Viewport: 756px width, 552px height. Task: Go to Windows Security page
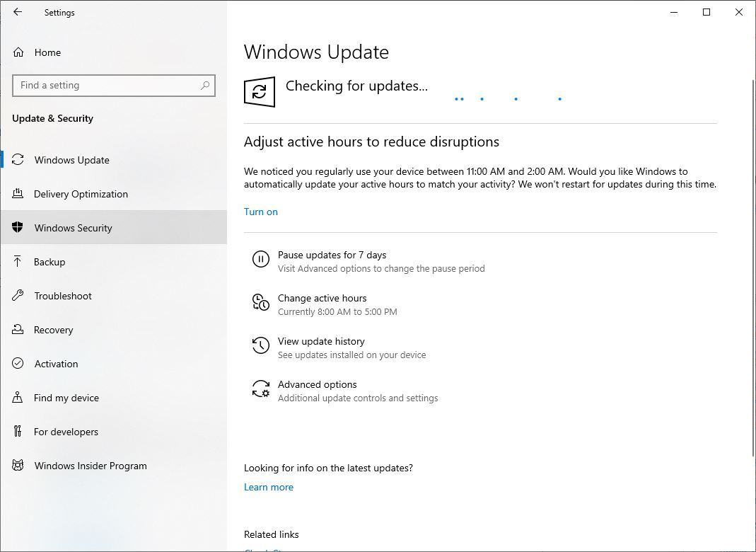(x=114, y=228)
